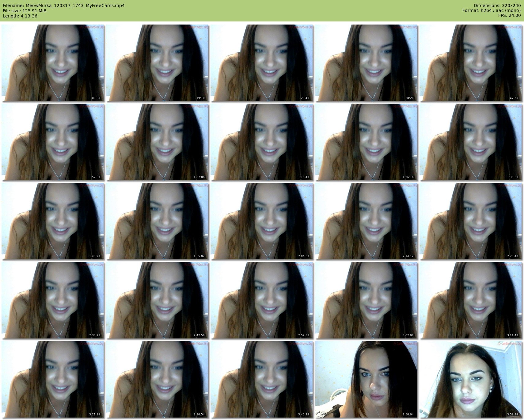The height and width of the screenshot is (420, 524).
Task: Open the frame marked 3:11:43
Action: point(471,300)
